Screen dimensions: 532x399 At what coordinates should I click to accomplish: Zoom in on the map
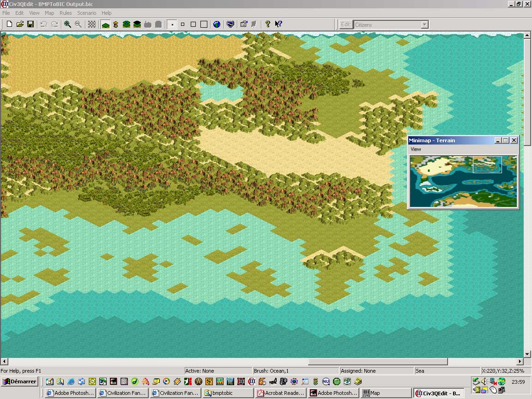tap(67, 24)
